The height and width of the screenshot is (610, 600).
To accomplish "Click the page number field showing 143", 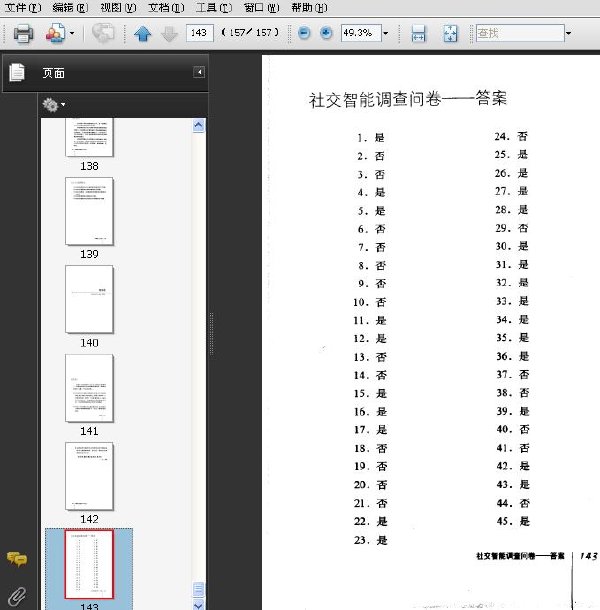I will coord(200,33).
